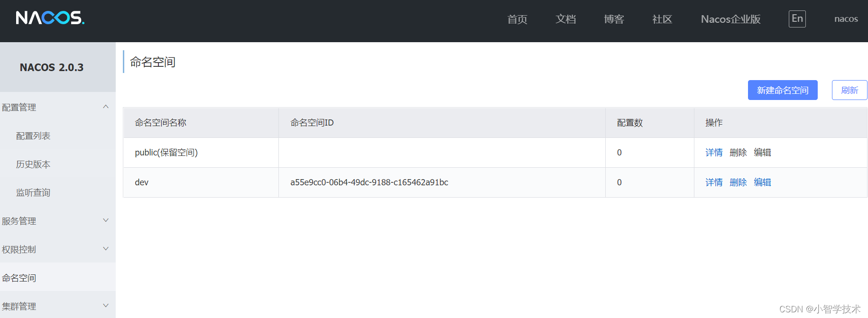Click 编辑 in the public namespace row
Viewport: 868px width, 318px height.
762,153
